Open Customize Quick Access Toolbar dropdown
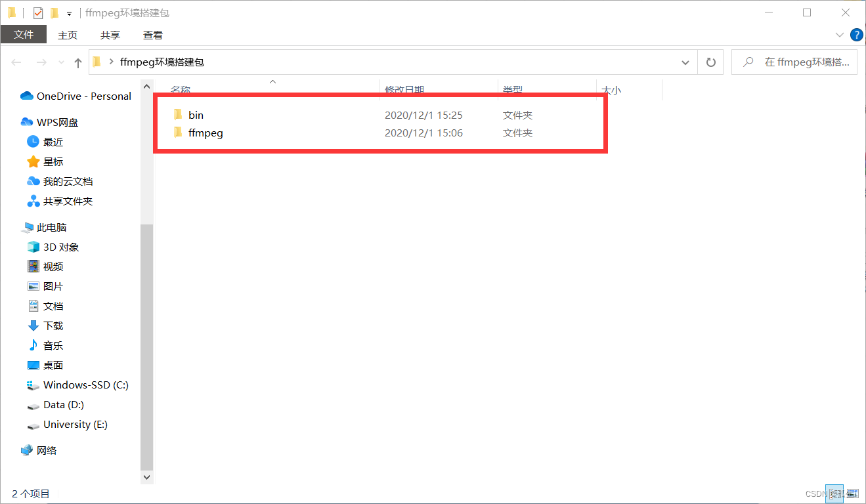 click(69, 13)
